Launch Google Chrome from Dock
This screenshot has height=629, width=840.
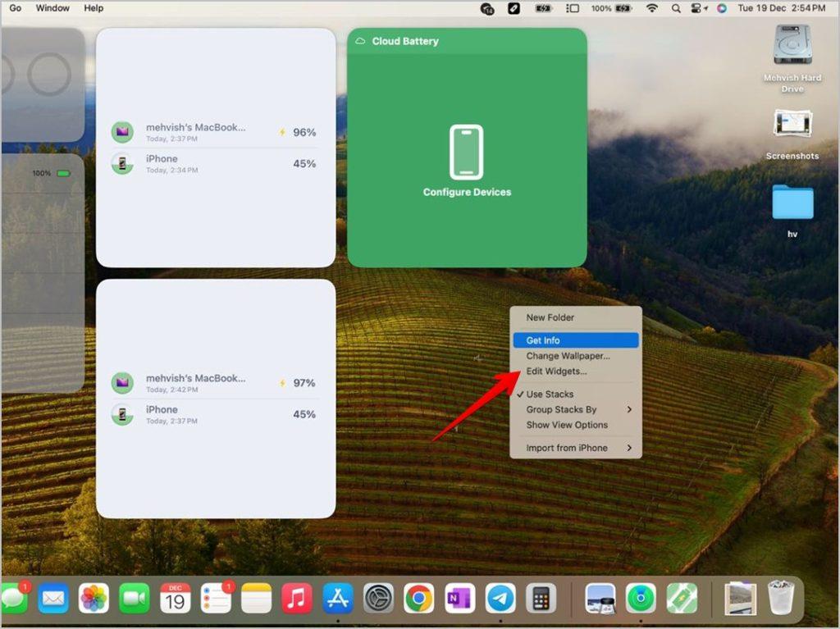coord(419,598)
